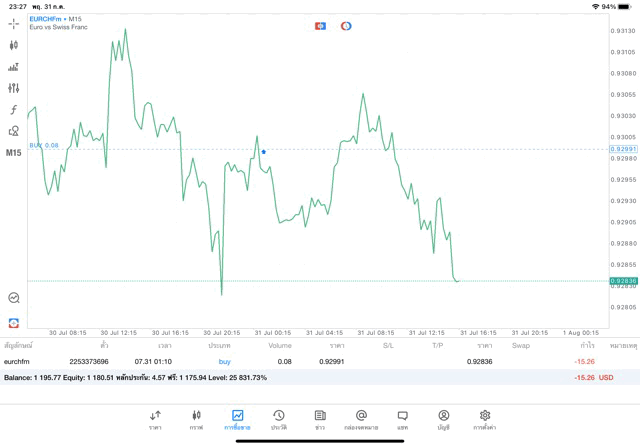Switch to the Chart (กราฟ) tab
The image size is (640, 447).
(196, 419)
